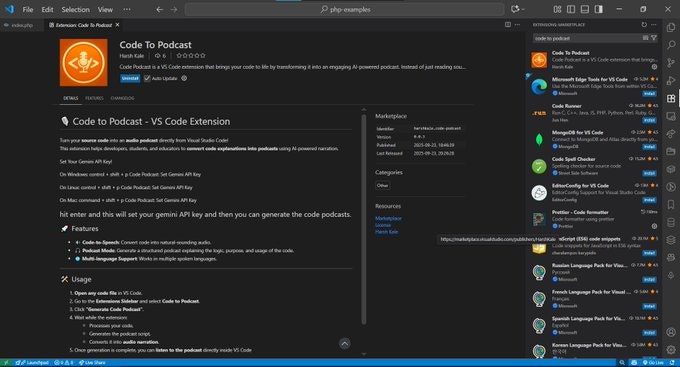Image resolution: width=680 pixels, height=367 pixels.
Task: Click the remote window indicator in status bar
Action: coord(6,363)
